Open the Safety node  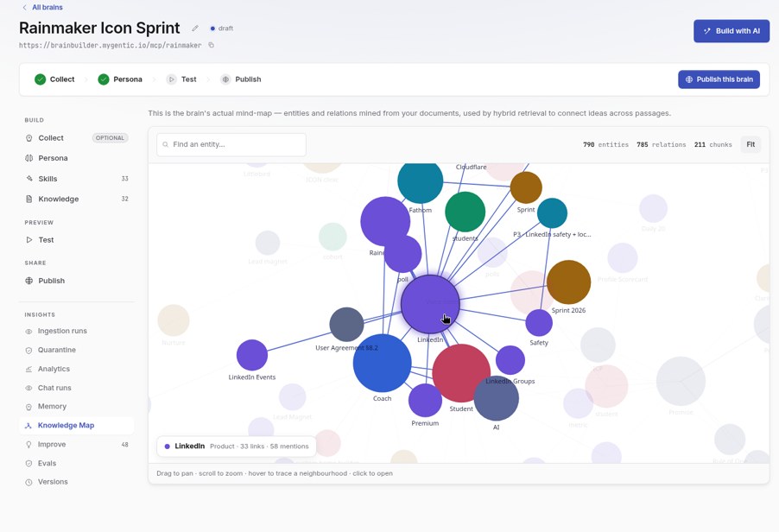point(539,323)
